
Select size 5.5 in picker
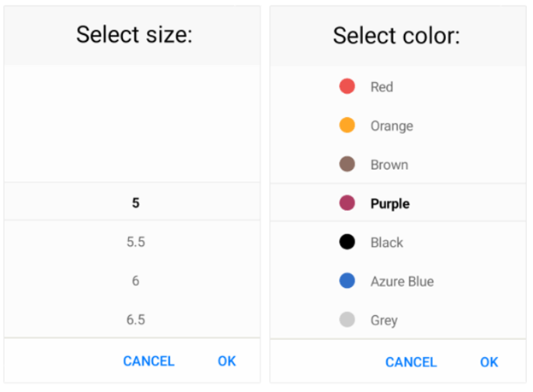[136, 242]
